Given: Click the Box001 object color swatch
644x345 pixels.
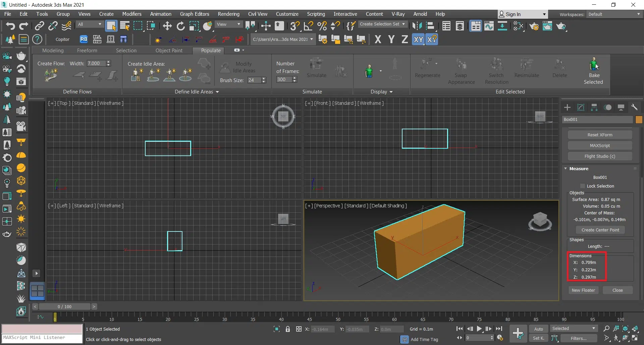Looking at the screenshot, I should tap(639, 120).
